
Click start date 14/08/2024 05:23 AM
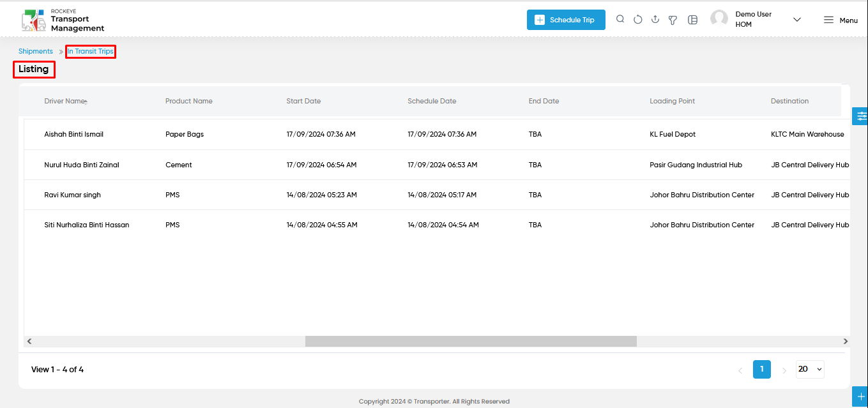(x=321, y=195)
